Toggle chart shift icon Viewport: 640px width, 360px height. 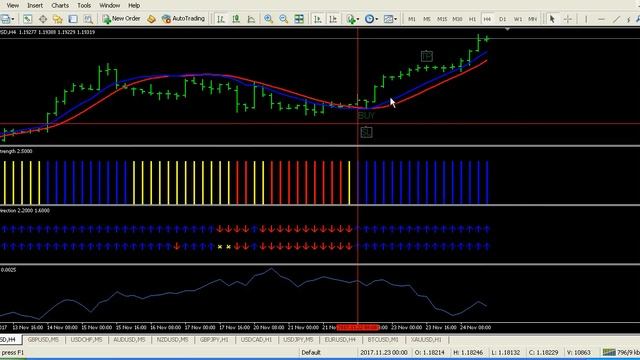[333, 19]
